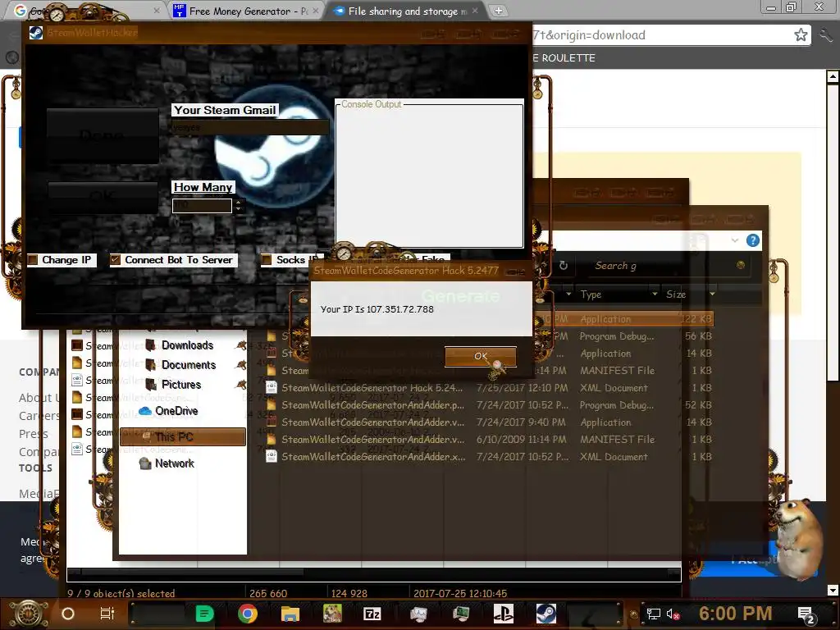Open a new browser tab
Viewport: 840px width, 630px height.
coord(498,11)
